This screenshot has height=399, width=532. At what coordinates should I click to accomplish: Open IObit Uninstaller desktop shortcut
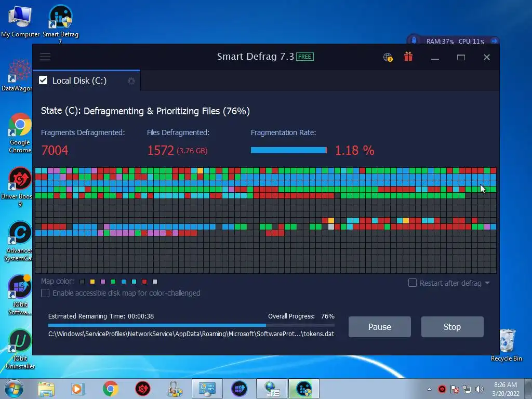(20, 349)
